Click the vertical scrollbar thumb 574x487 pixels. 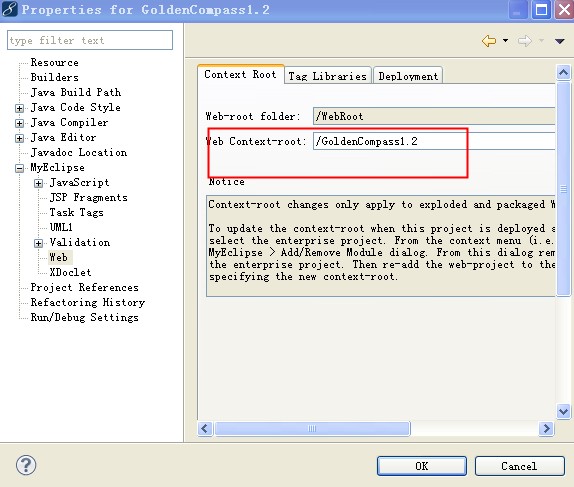(x=563, y=189)
